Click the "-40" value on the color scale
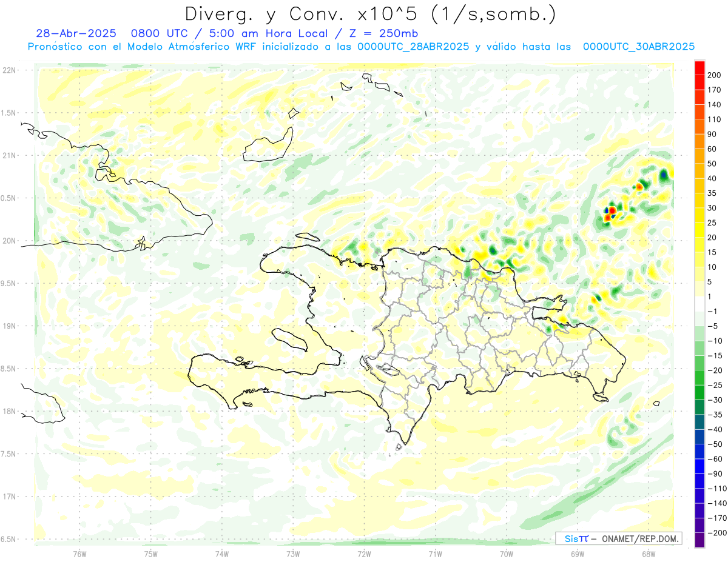Image resolution: width=728 pixels, height=562 pixels. point(716,430)
